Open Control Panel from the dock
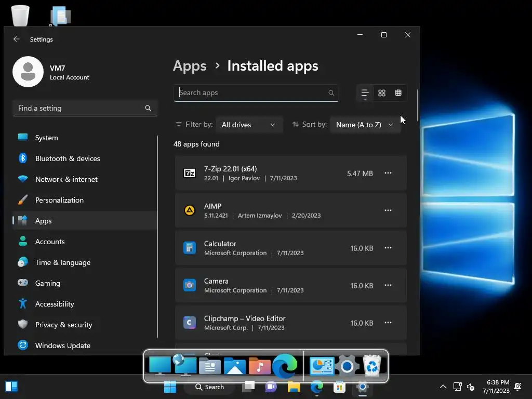Viewport: 532px width, 399px height. (322, 366)
